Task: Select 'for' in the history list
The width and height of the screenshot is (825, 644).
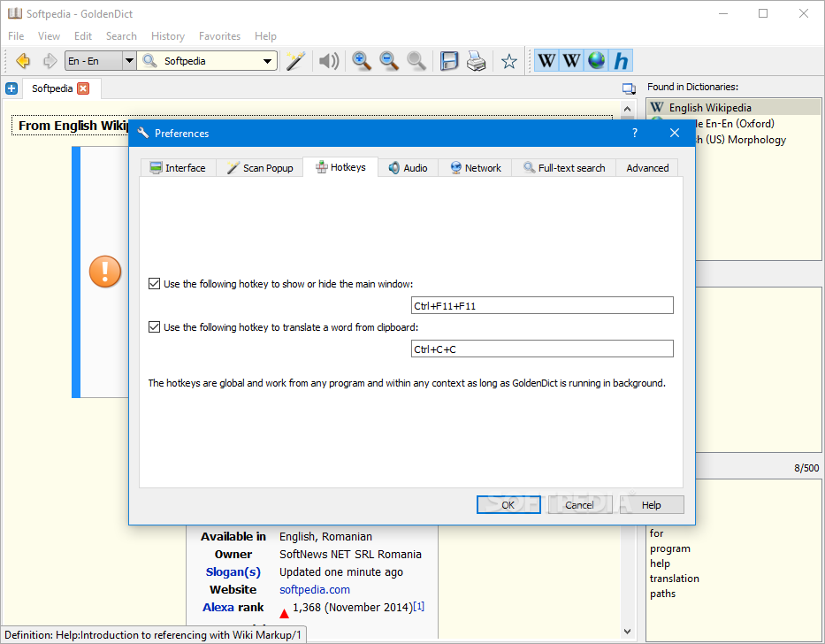Action: pyautogui.click(x=656, y=533)
